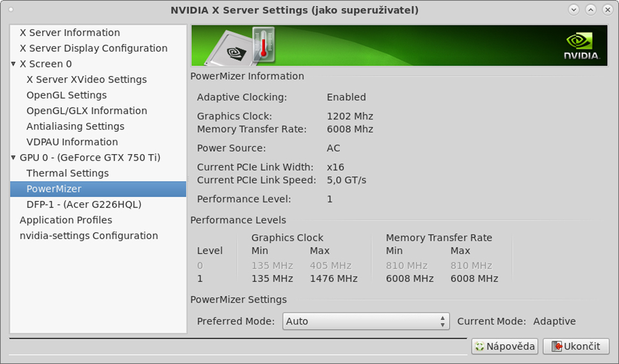Open the Preferred Mode dropdown
The width and height of the screenshot is (619, 364).
(366, 321)
